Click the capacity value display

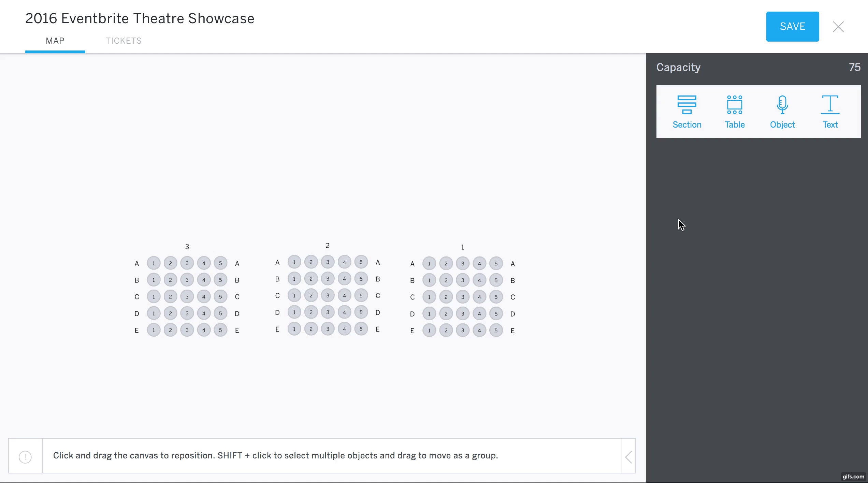click(855, 67)
